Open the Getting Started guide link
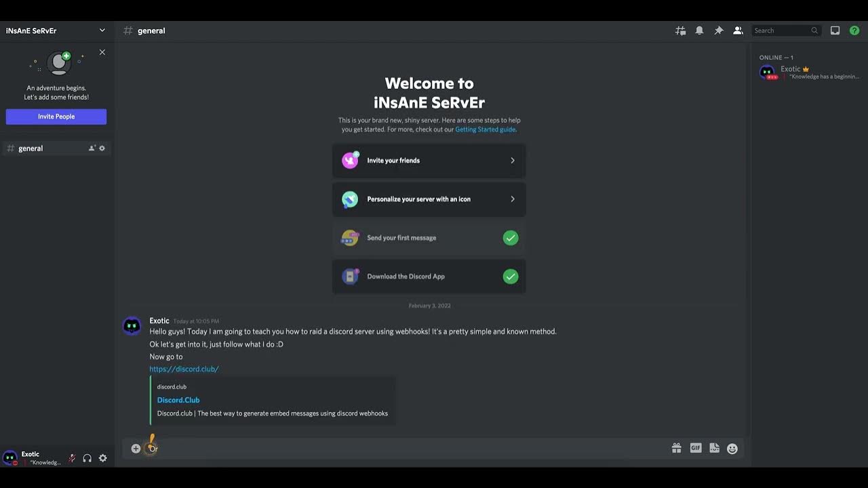Image resolution: width=868 pixels, height=488 pixels. (x=486, y=129)
